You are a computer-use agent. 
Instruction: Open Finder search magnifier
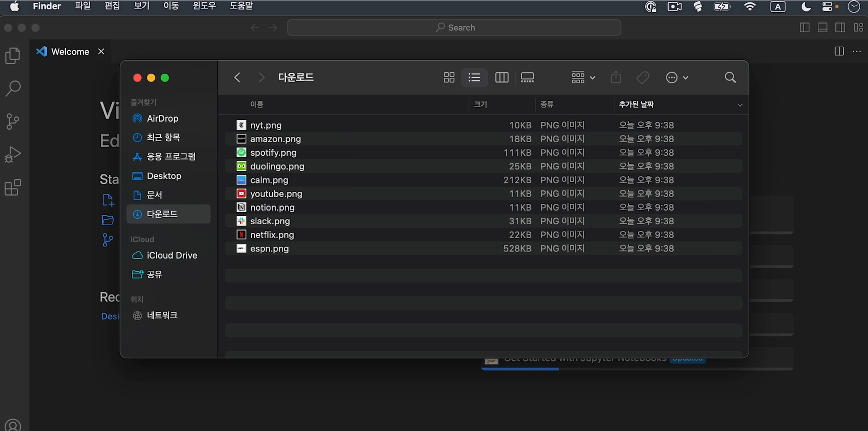[730, 78]
